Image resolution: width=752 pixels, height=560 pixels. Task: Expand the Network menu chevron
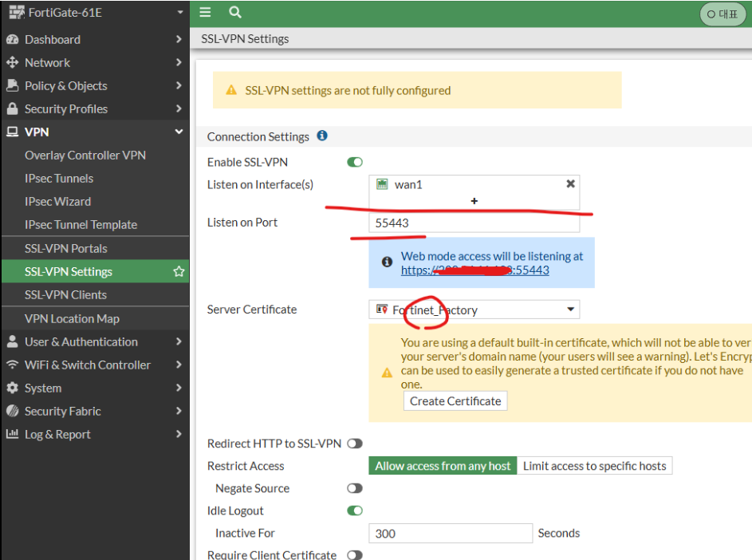coord(179,62)
